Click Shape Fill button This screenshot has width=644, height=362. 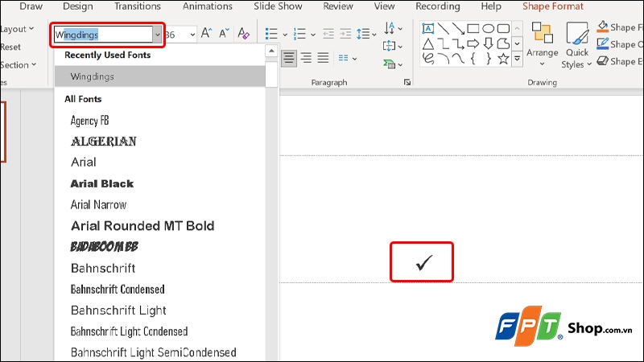point(620,27)
